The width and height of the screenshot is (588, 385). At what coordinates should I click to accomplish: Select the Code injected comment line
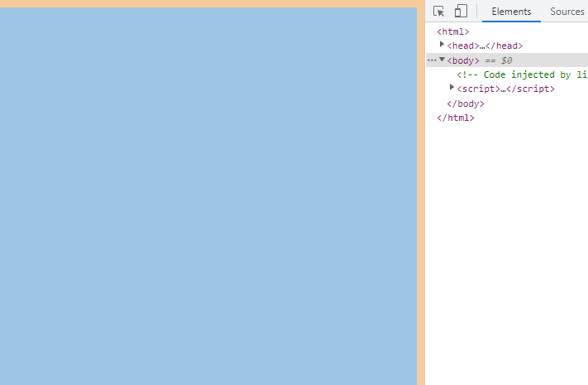click(522, 75)
